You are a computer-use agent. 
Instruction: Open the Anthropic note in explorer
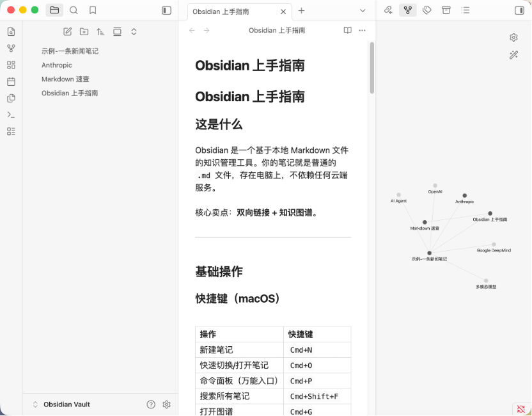coord(57,65)
